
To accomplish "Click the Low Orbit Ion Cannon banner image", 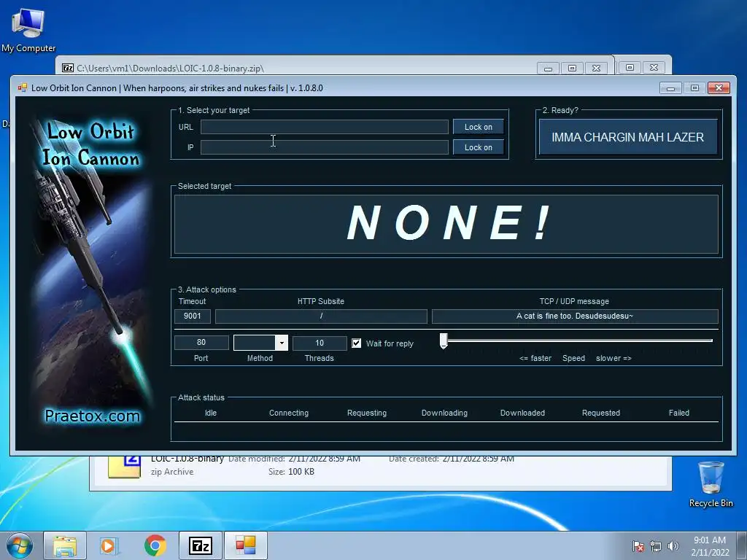I will [90, 271].
